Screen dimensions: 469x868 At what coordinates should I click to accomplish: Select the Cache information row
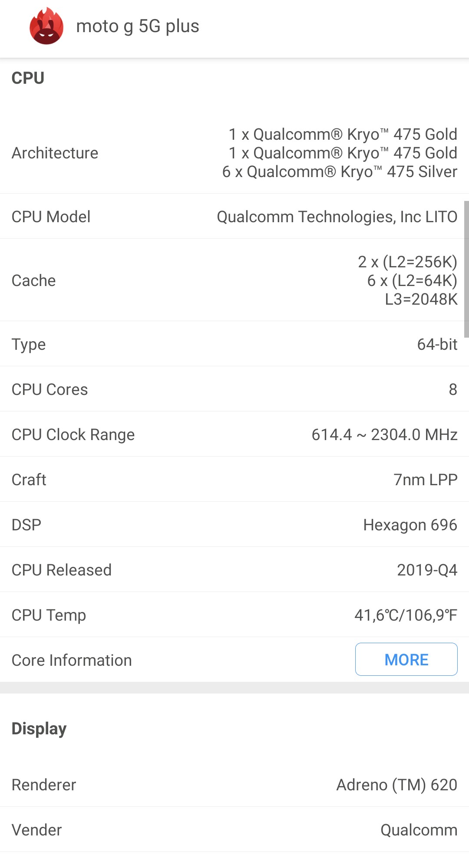pyautogui.click(x=234, y=280)
